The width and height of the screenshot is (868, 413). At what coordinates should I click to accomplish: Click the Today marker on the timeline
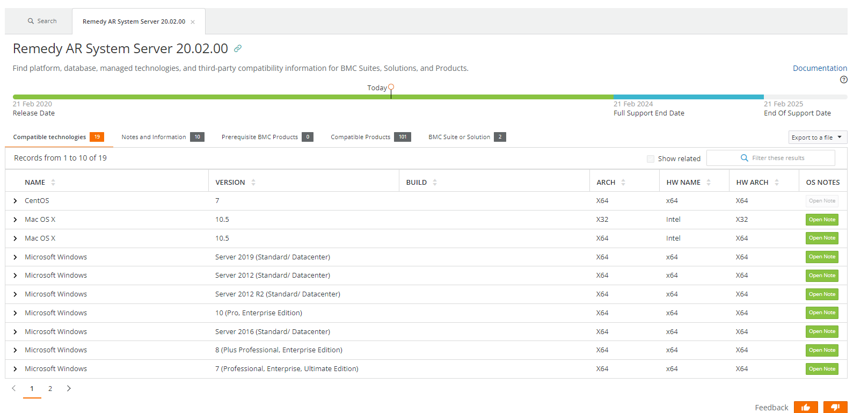point(391,87)
